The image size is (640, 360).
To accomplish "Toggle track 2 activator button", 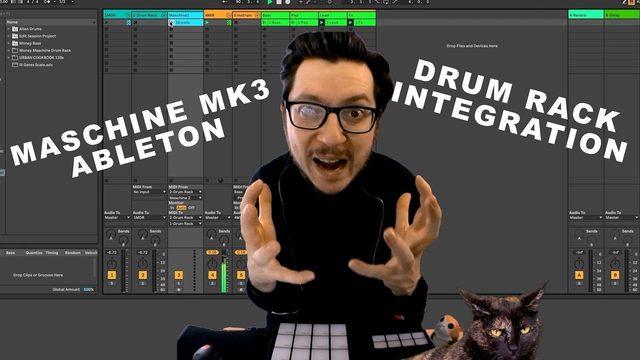I will (142, 275).
